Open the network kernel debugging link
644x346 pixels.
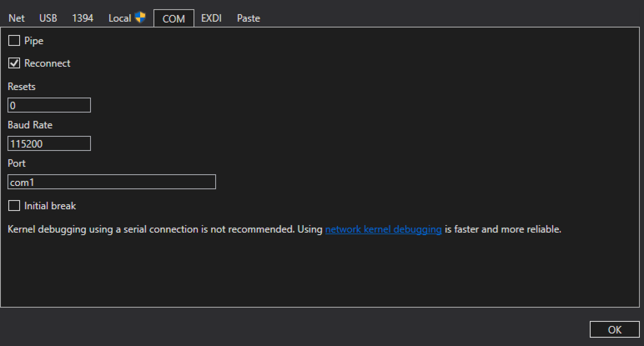click(383, 229)
